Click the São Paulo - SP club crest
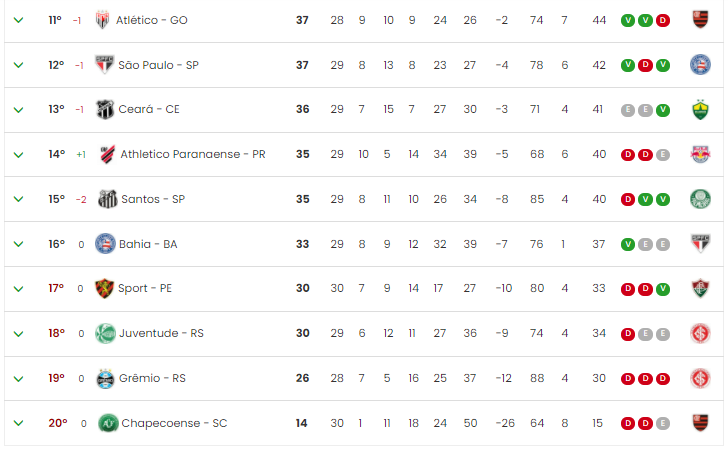728x453 pixels. click(x=104, y=65)
